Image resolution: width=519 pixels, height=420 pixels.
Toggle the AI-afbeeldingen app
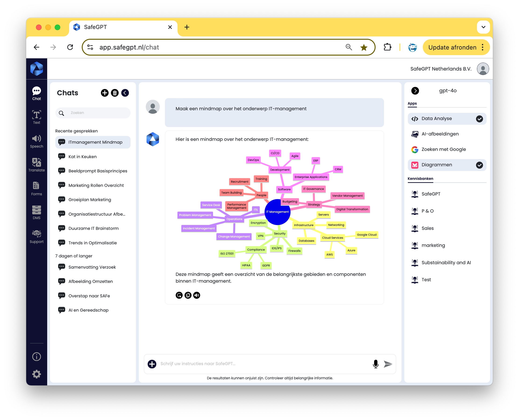[x=447, y=134]
